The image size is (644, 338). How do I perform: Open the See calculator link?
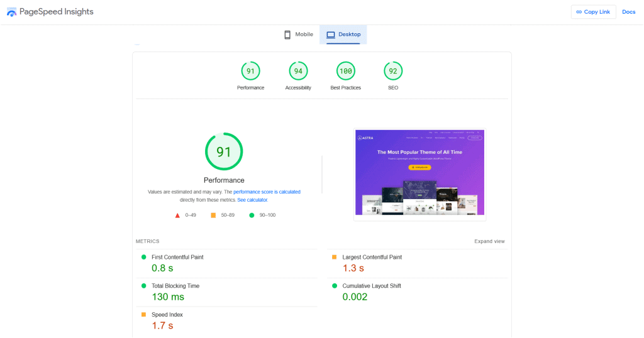click(x=252, y=200)
